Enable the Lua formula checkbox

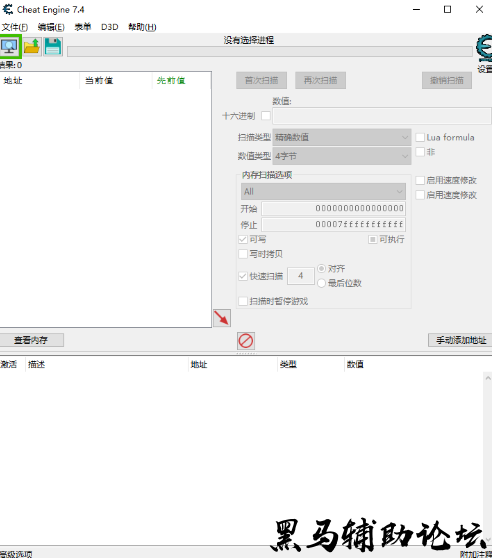(x=420, y=137)
